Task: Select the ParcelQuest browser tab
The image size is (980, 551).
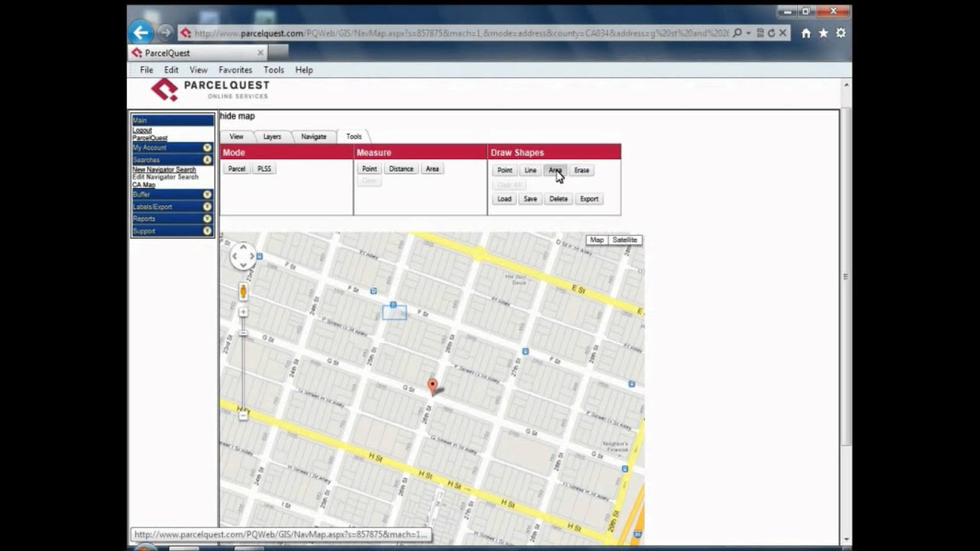Action: [198, 53]
